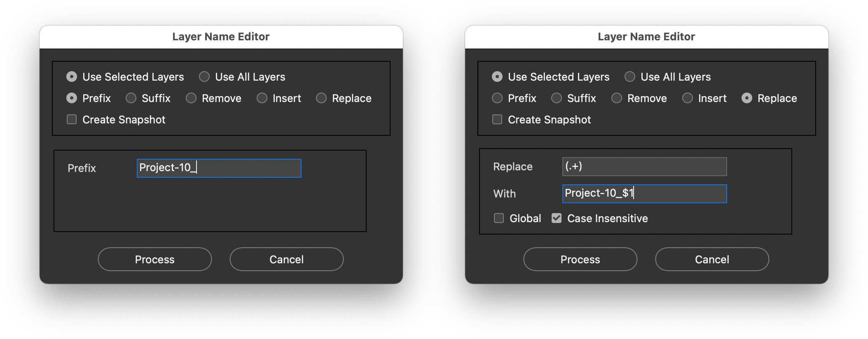Switch right dialog to Insert mode

tap(688, 98)
